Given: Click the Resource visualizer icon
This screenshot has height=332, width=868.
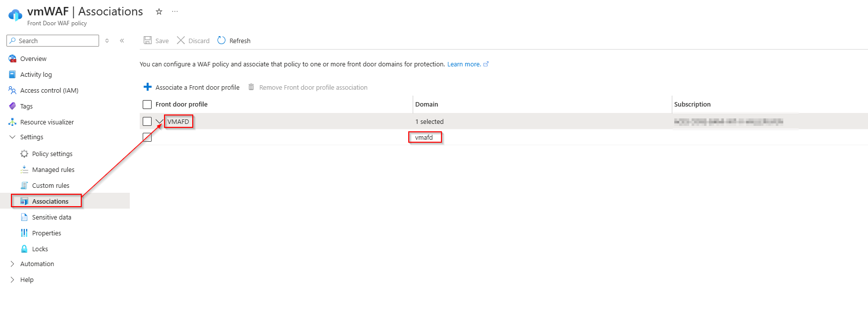Looking at the screenshot, I should click(x=12, y=122).
